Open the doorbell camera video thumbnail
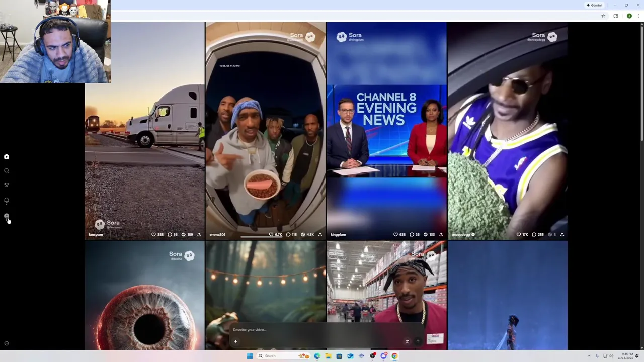Viewport: 644px width, 362px height. tap(266, 131)
